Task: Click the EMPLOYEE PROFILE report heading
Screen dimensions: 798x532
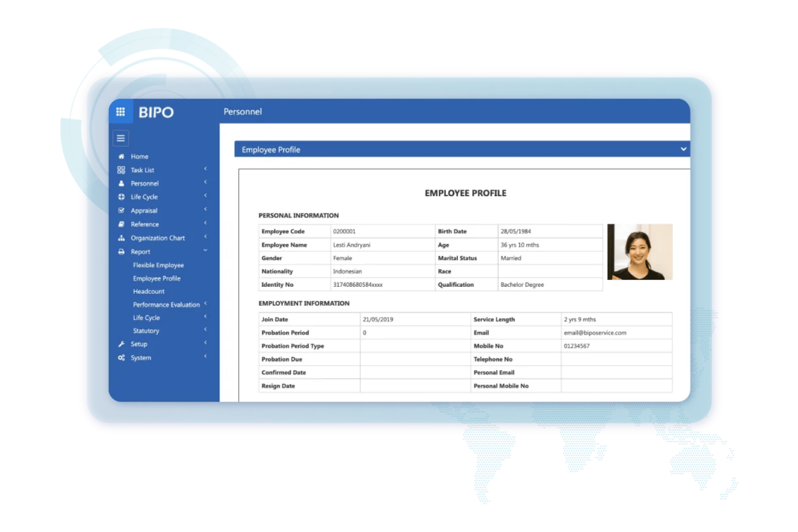Action: (466, 193)
